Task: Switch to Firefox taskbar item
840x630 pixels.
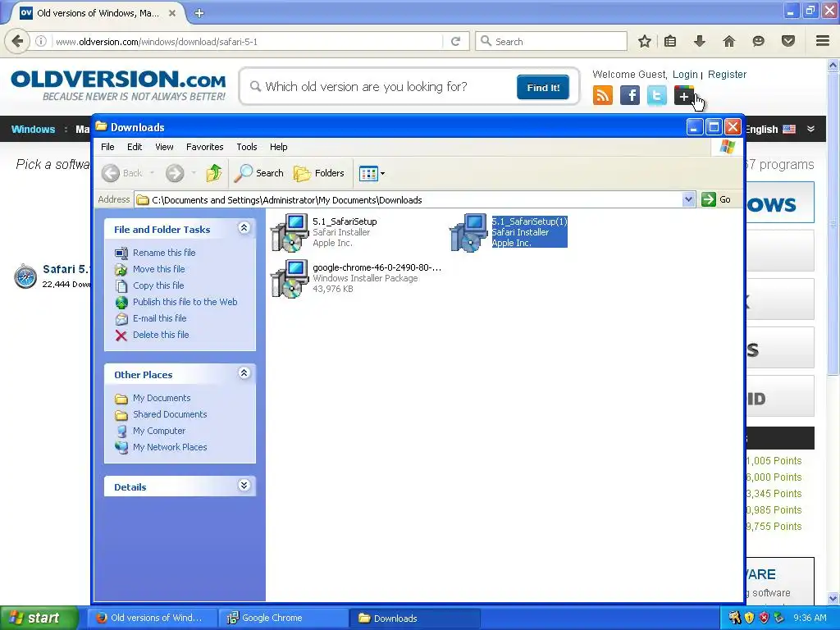Action: pyautogui.click(x=153, y=619)
